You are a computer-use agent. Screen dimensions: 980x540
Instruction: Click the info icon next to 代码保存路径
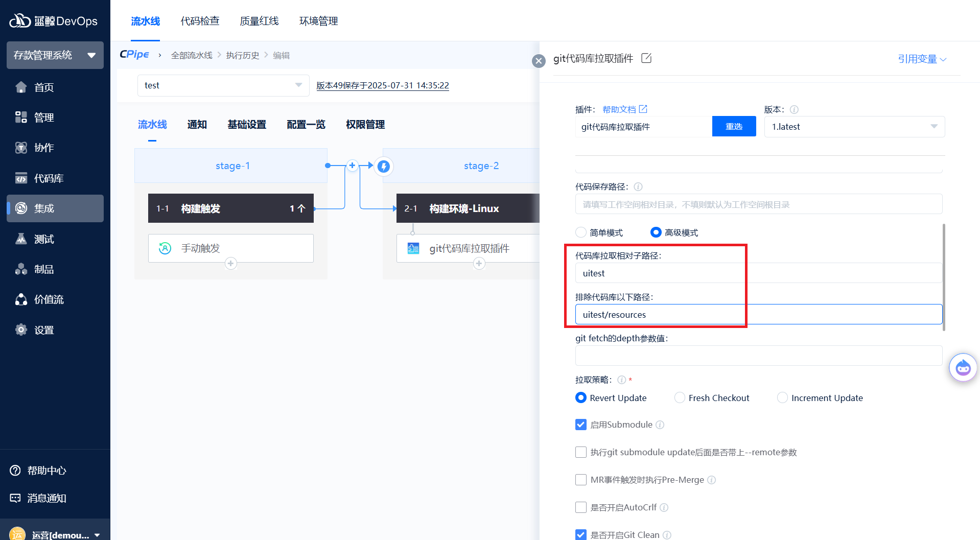pos(638,187)
